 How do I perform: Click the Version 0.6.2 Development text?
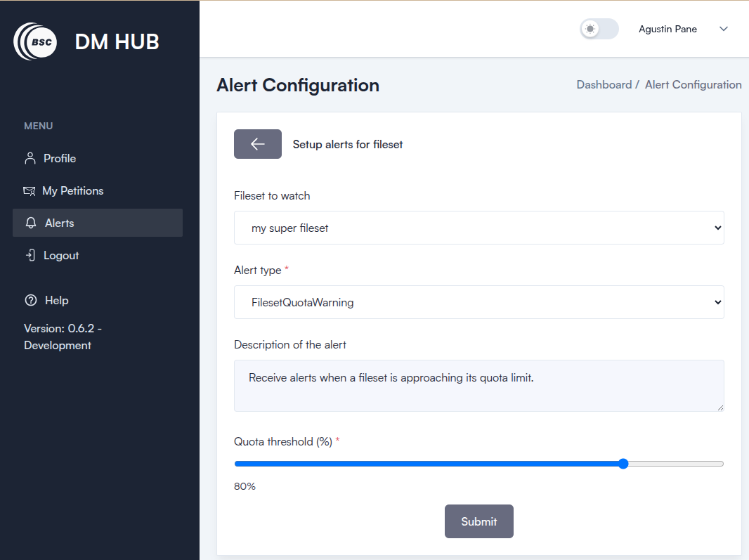click(x=63, y=337)
